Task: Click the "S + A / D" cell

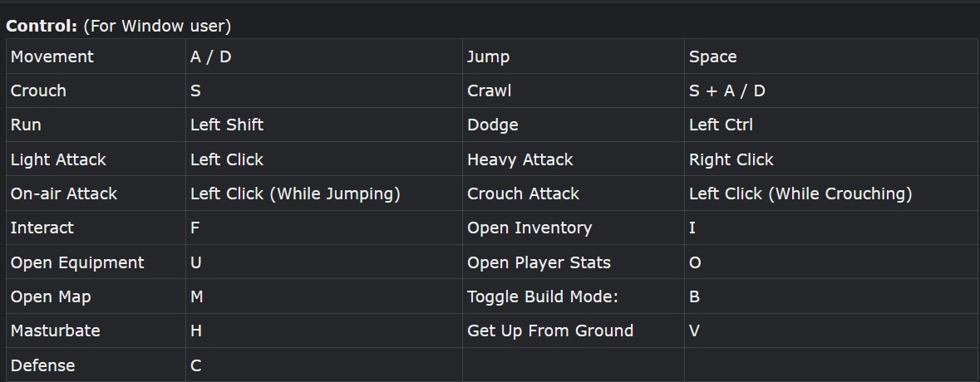Action: [727, 91]
